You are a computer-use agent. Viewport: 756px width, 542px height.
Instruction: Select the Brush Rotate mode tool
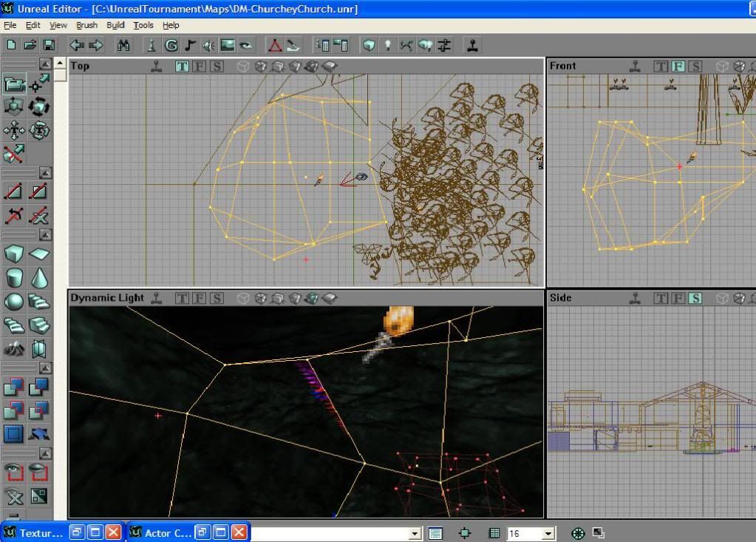(x=38, y=106)
